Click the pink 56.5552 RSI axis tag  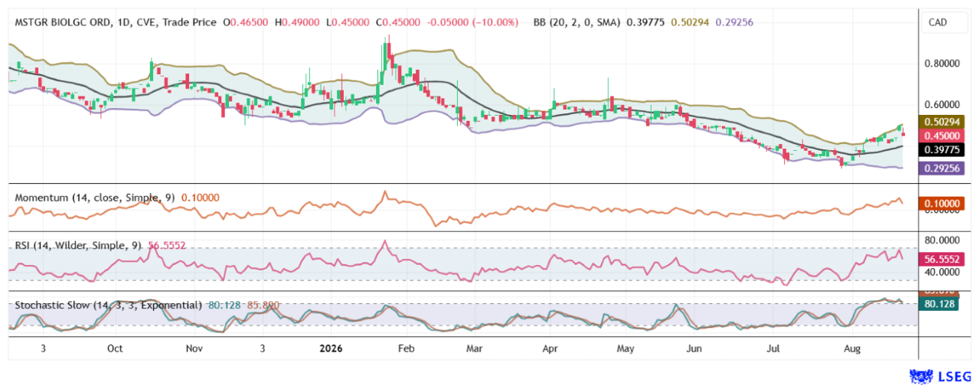[942, 260]
